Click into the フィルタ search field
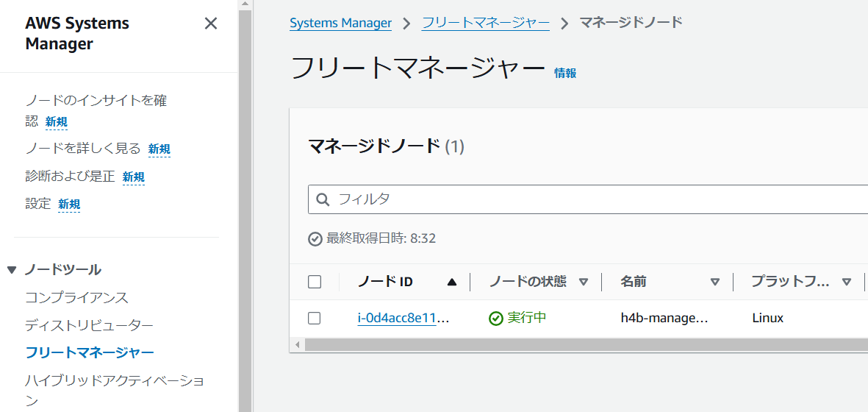Screen dimensions: 868x412 (588, 199)
